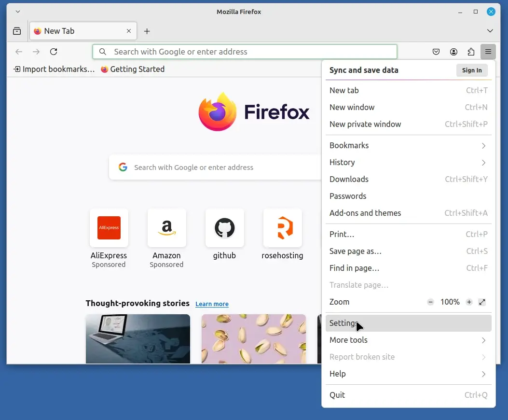Image resolution: width=508 pixels, height=420 pixels.
Task: Select Save page as… entry
Action: [x=408, y=252]
